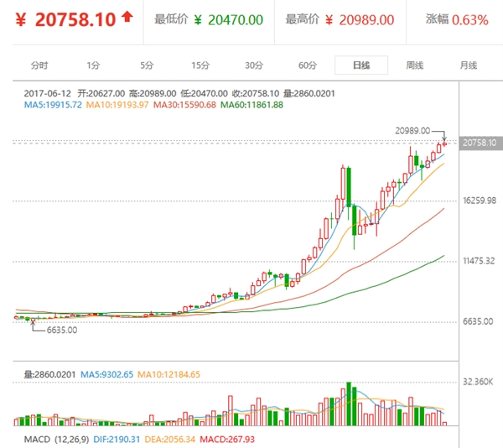Choose the 60分 interval tab
503x448 pixels.
pyautogui.click(x=308, y=65)
